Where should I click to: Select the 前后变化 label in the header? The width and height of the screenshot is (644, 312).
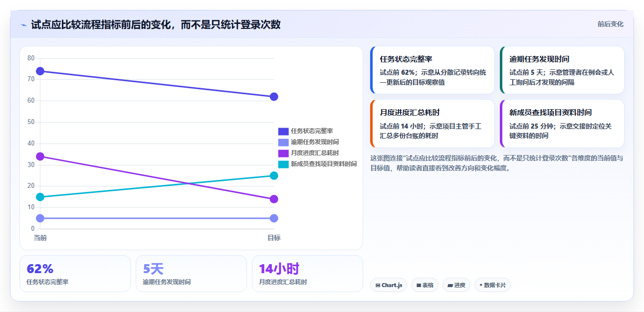610,24
